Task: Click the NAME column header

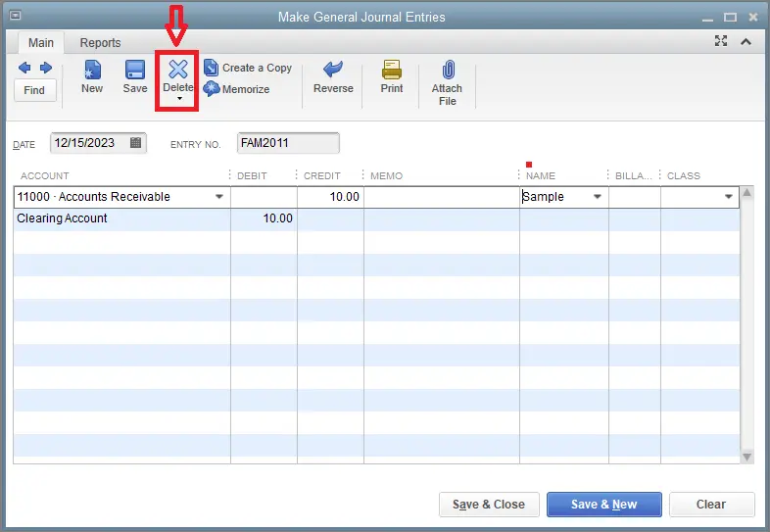Action: tap(540, 175)
